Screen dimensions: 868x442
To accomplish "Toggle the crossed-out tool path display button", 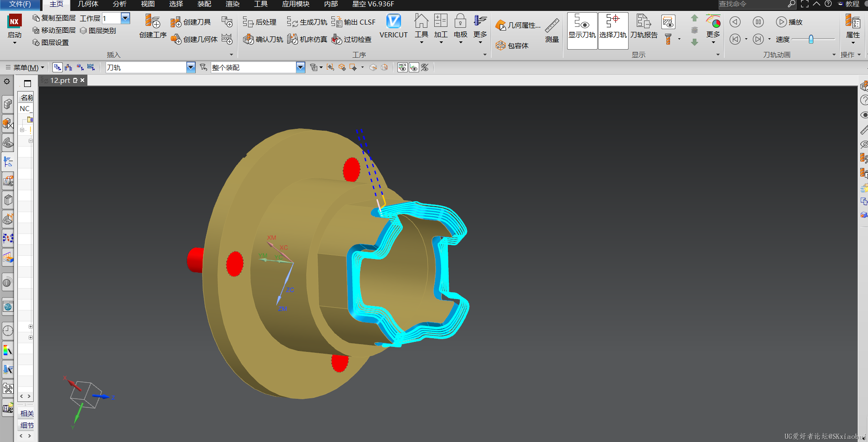I will coord(425,67).
